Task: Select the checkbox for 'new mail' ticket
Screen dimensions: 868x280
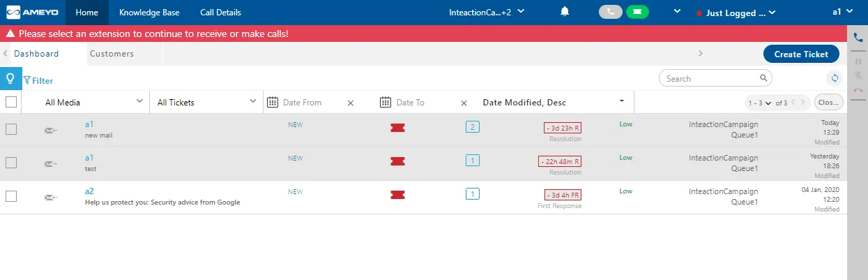Action: (11, 129)
